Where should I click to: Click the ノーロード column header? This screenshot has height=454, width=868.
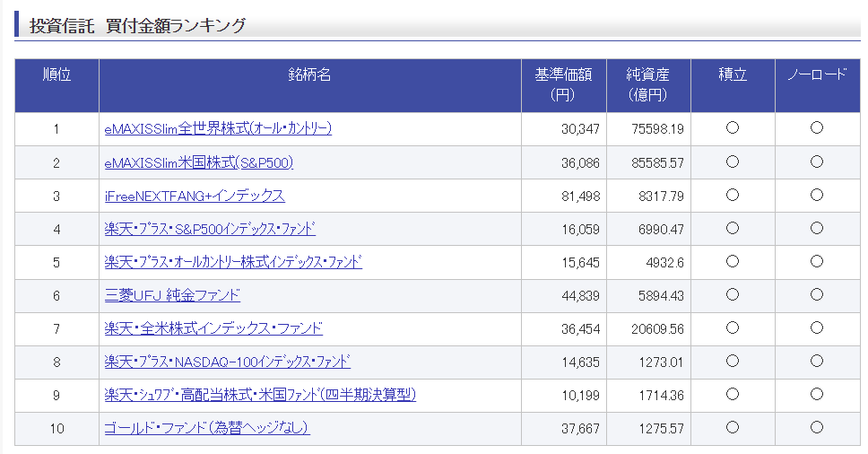click(816, 75)
